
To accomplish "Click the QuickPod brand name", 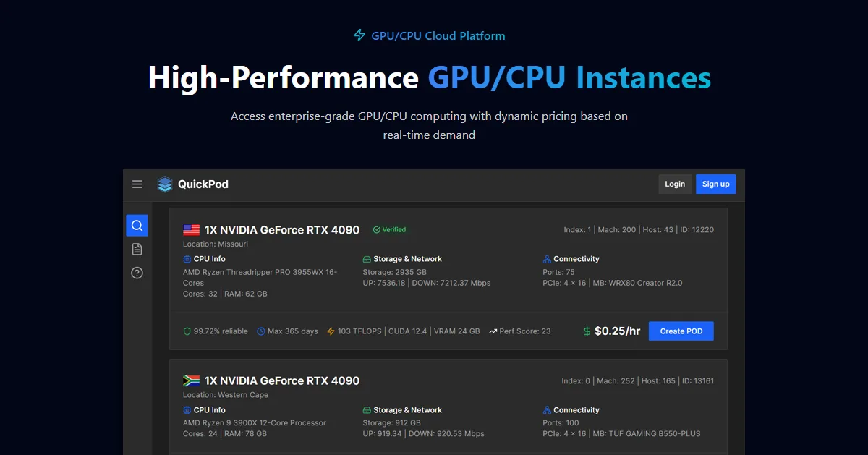I will (x=203, y=184).
